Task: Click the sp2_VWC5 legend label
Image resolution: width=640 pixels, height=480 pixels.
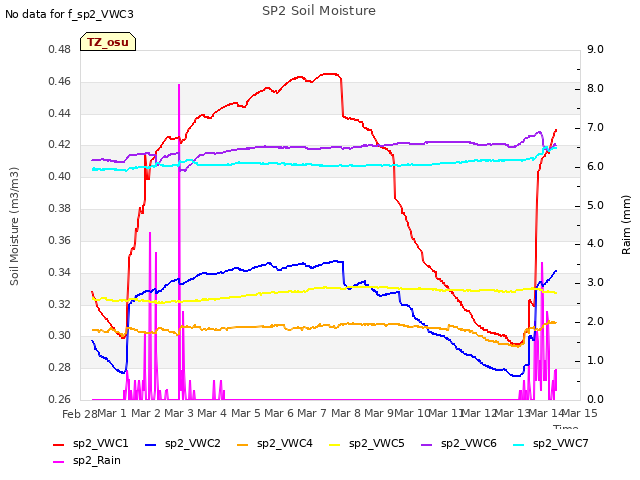Action: (x=376, y=443)
